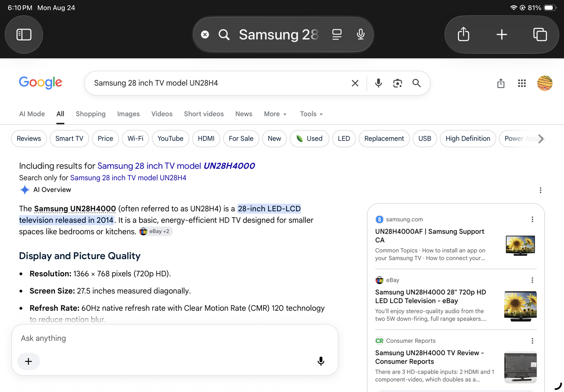Open the Google apps grid
This screenshot has width=564, height=392.
[522, 83]
